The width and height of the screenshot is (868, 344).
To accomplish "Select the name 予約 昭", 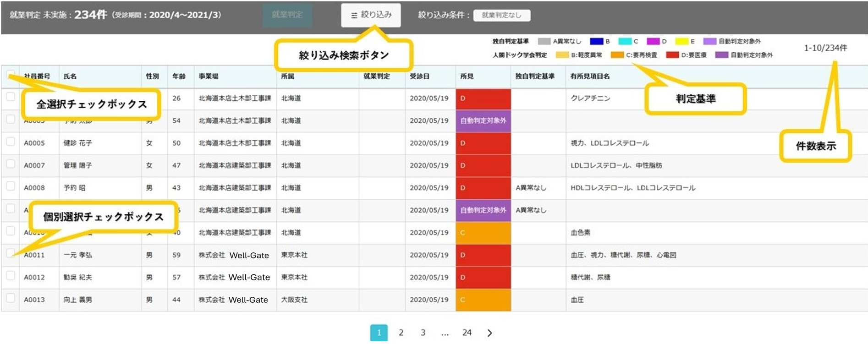I will (74, 188).
